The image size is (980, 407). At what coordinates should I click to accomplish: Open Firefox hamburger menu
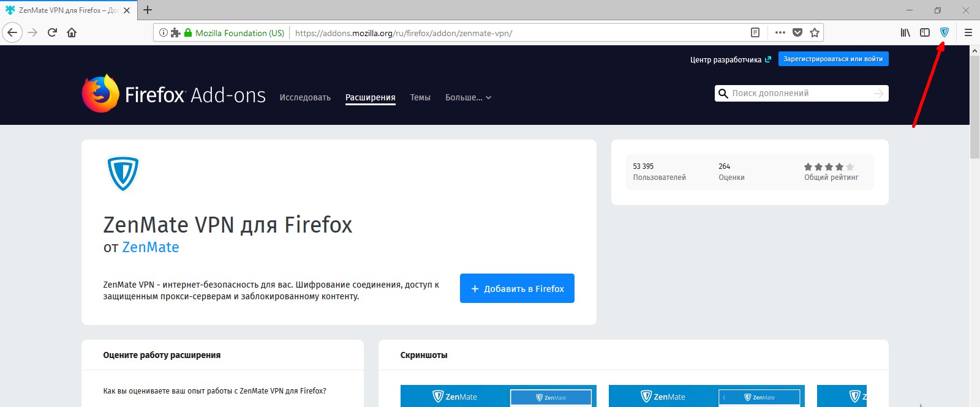pos(968,32)
